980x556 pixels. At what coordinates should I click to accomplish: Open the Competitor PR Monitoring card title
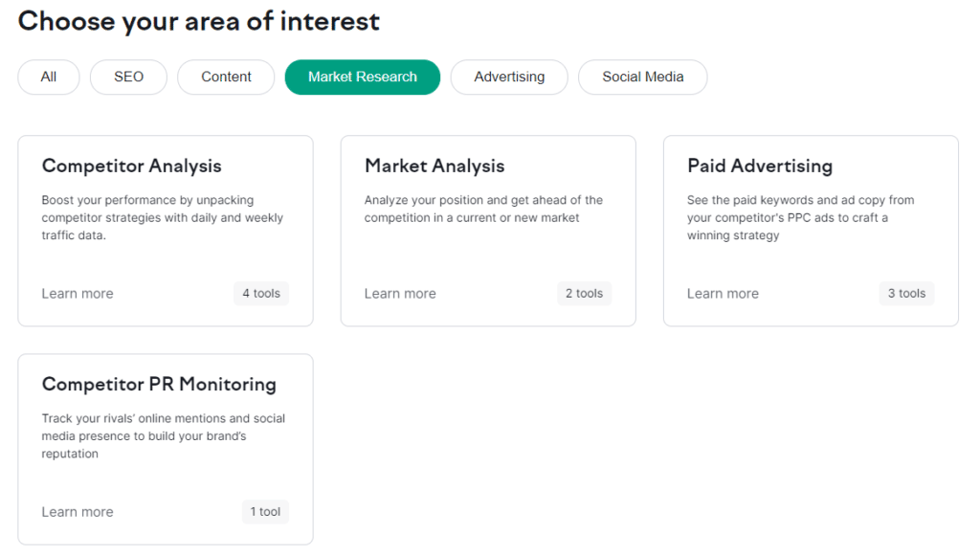[x=159, y=384]
